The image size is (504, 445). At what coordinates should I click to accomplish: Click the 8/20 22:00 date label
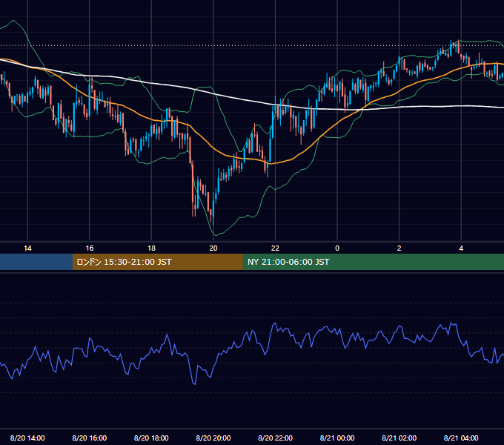click(x=276, y=438)
